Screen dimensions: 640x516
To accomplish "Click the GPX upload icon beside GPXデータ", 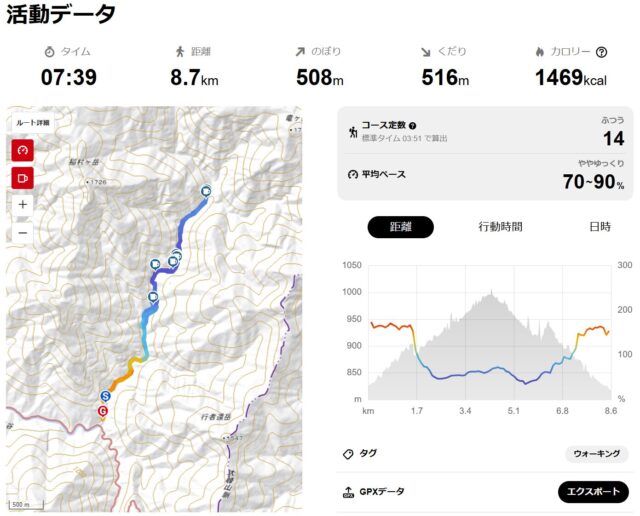I will click(x=348, y=492).
